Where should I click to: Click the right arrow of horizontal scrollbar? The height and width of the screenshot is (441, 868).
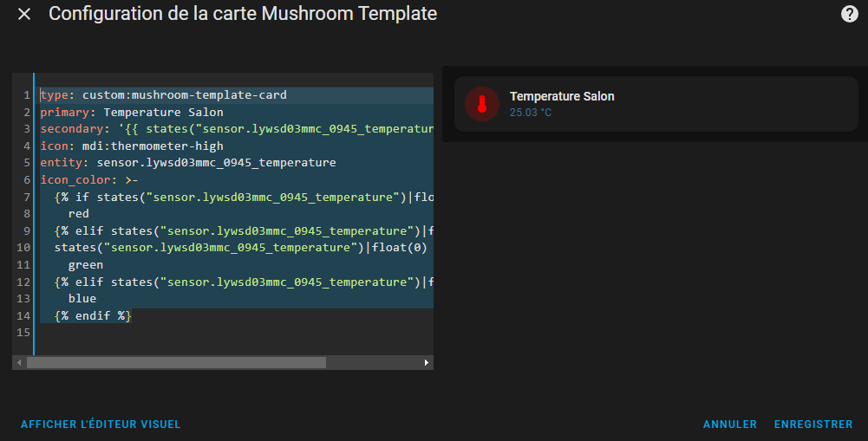coord(427,362)
